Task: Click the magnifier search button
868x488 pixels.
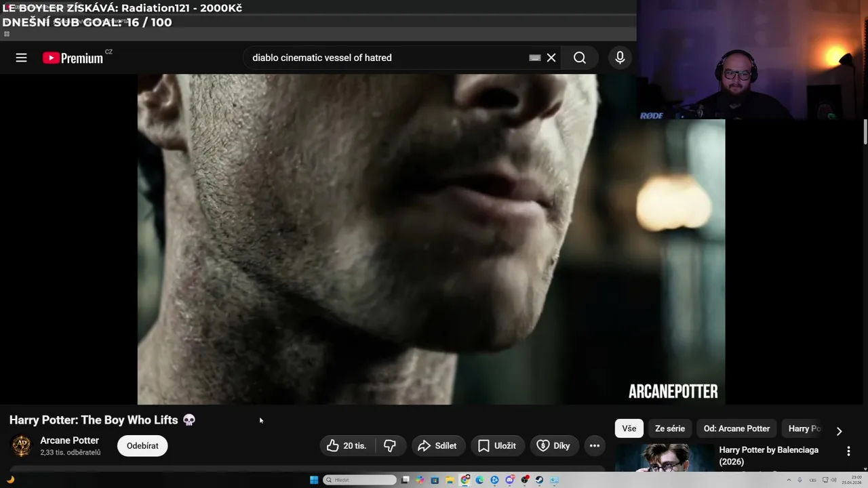Action: (580, 58)
